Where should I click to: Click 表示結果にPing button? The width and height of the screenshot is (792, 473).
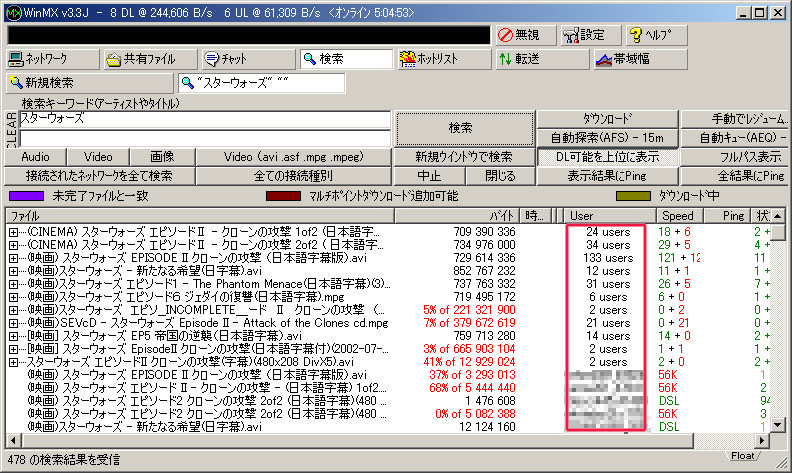608,176
